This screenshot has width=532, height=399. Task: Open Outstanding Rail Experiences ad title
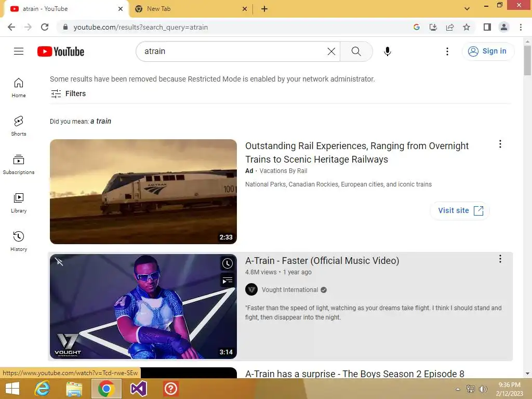(356, 152)
